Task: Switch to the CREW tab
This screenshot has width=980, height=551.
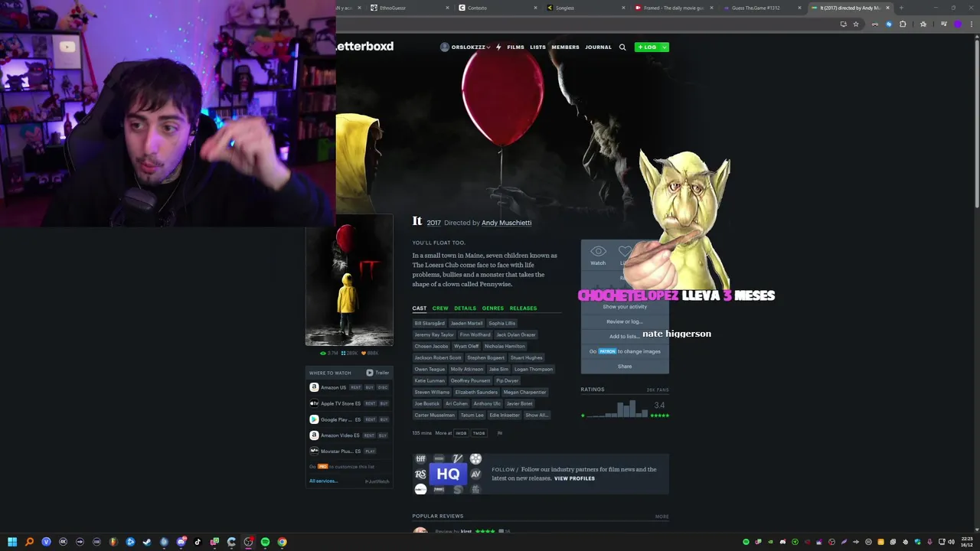Action: coord(440,308)
